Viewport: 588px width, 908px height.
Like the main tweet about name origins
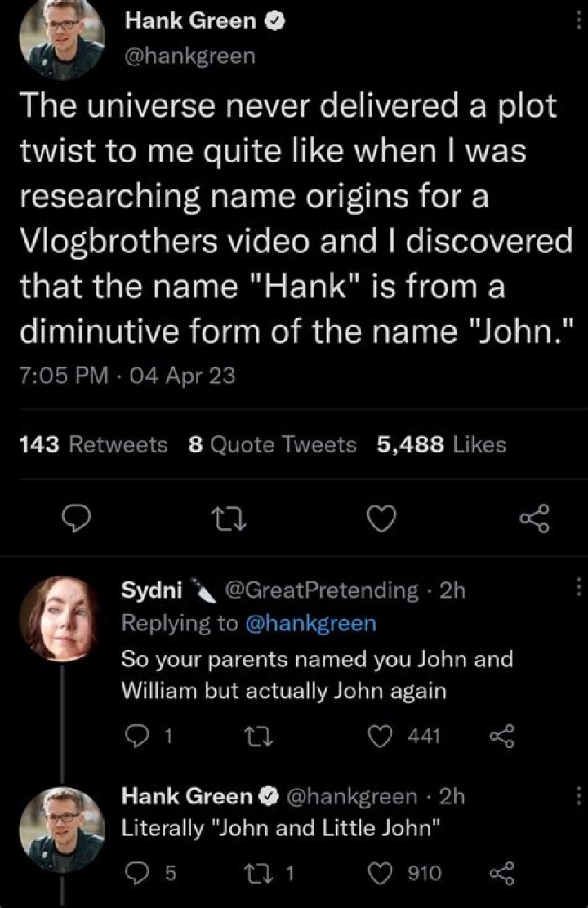[x=380, y=518]
